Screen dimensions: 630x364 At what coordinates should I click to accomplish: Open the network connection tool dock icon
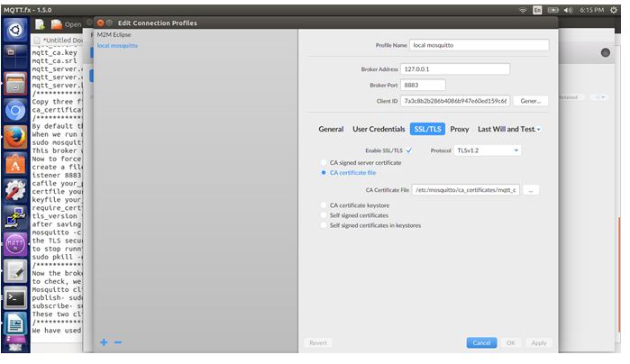(x=15, y=217)
